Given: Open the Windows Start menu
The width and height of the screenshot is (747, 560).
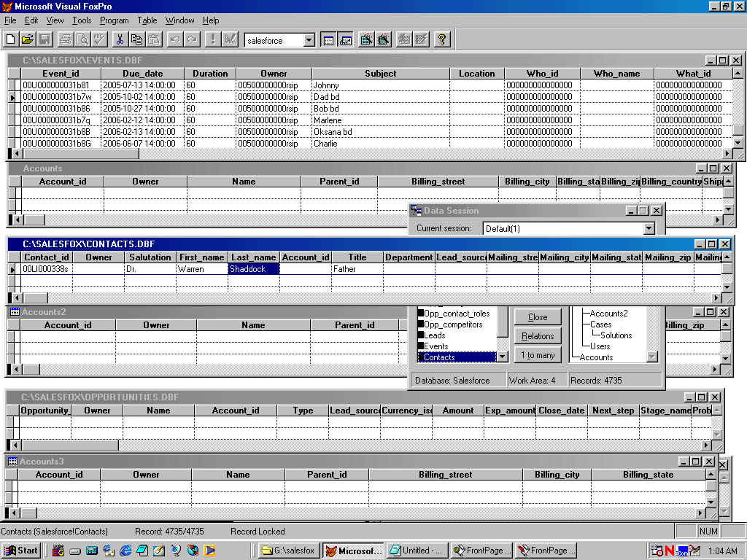Looking at the screenshot, I should tap(21, 551).
